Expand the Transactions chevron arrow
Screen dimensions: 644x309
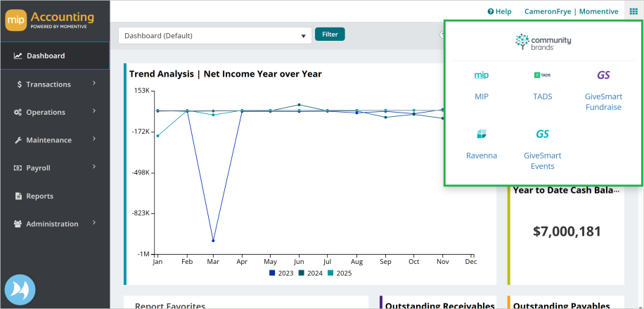click(x=94, y=83)
